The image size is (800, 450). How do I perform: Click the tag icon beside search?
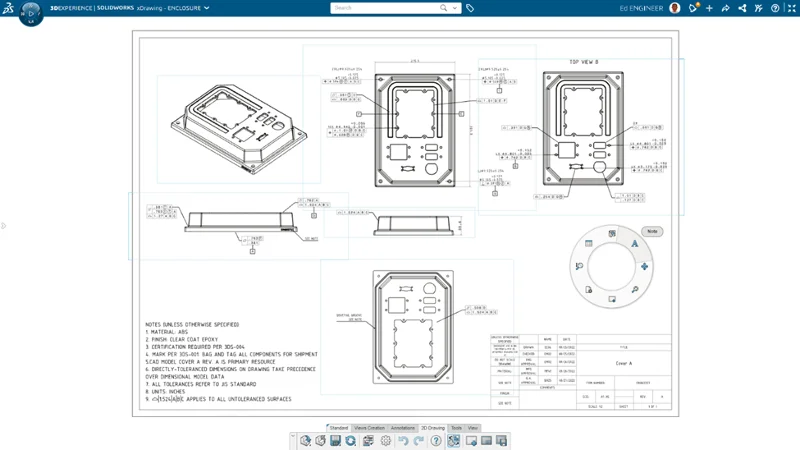(x=470, y=8)
